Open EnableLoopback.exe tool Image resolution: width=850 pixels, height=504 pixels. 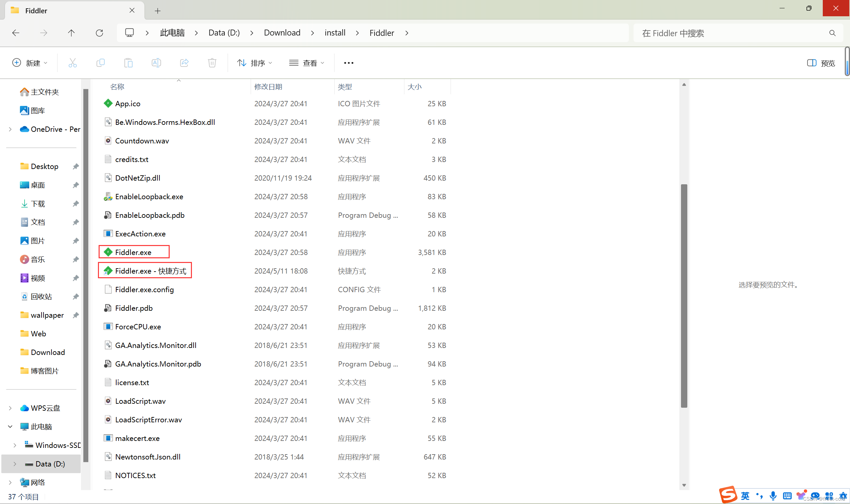point(149,196)
